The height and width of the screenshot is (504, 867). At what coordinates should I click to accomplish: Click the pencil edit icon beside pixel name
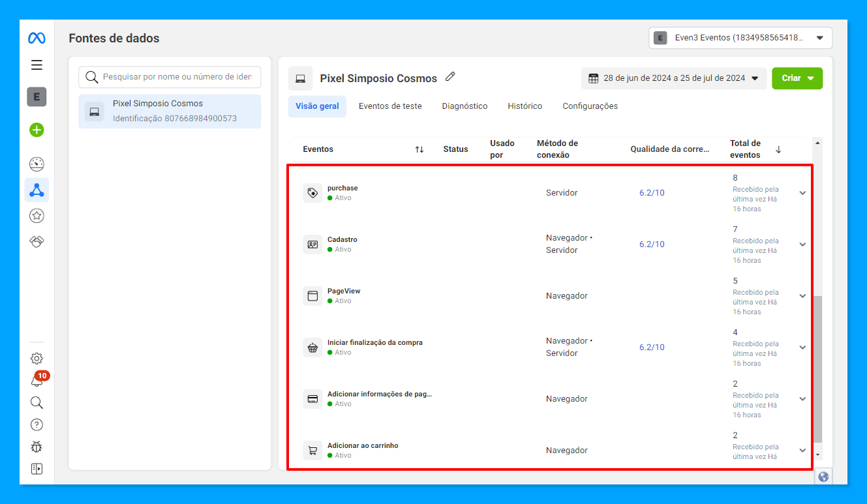(450, 77)
